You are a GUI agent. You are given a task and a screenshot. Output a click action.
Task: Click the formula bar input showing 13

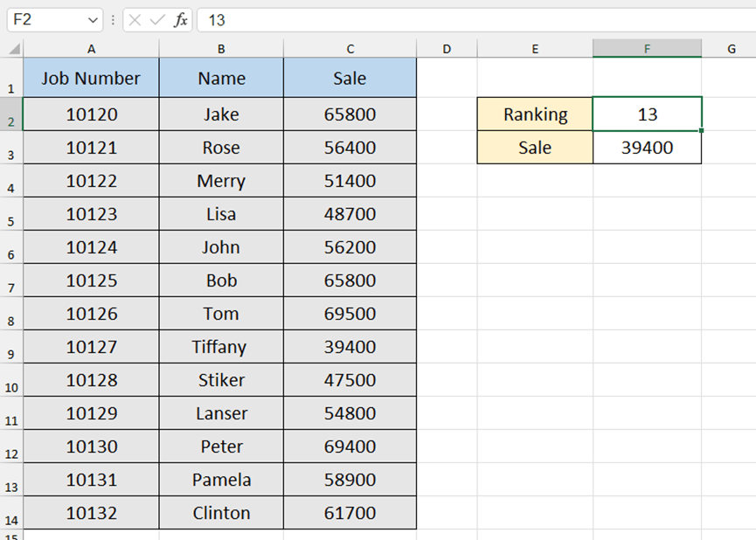pos(476,20)
